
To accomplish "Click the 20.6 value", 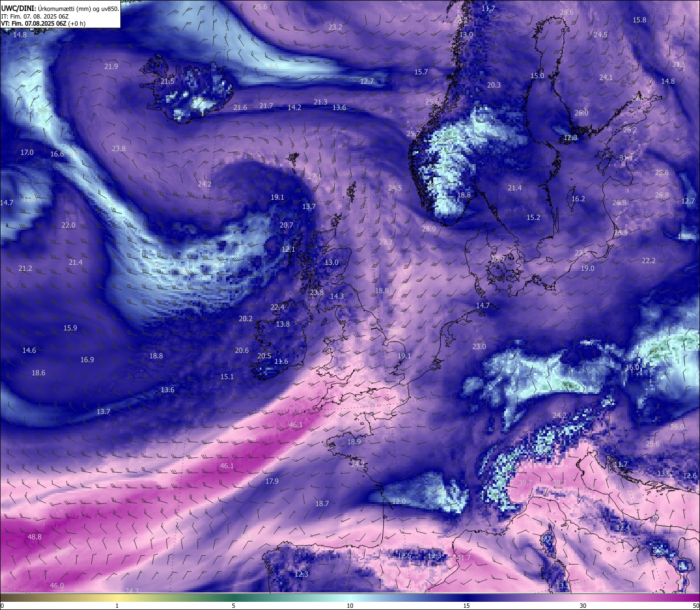I will pos(242,351).
